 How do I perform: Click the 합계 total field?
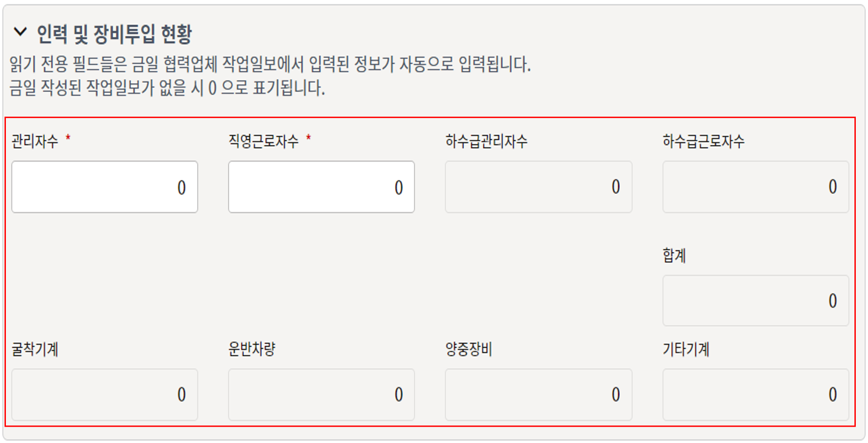coord(755,301)
